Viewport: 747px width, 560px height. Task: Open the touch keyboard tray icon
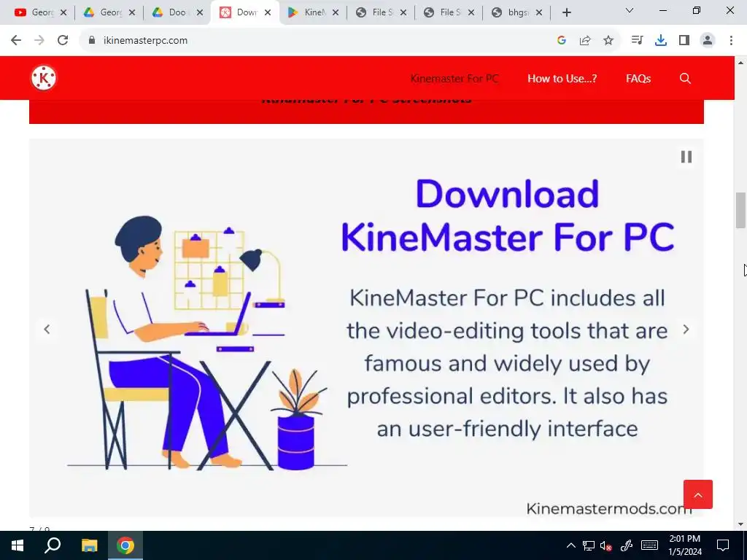pyautogui.click(x=649, y=545)
